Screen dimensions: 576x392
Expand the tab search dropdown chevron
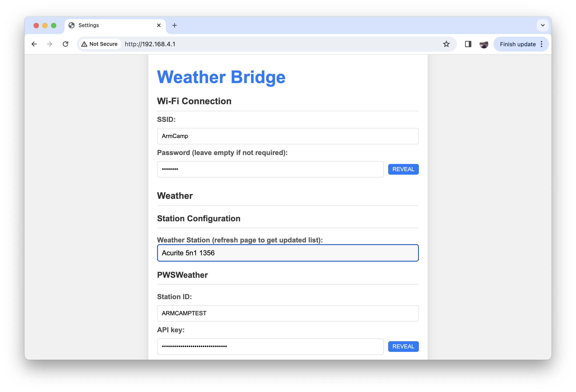(x=543, y=25)
